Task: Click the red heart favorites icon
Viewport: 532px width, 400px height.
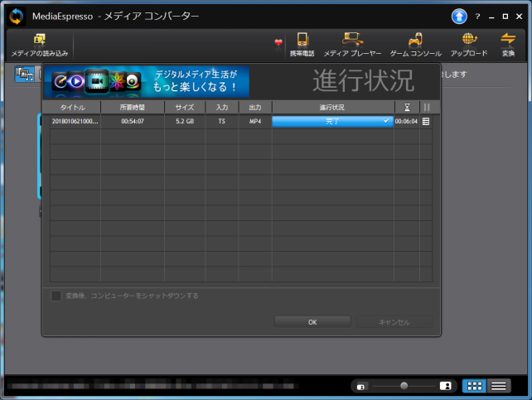Action: click(x=278, y=42)
